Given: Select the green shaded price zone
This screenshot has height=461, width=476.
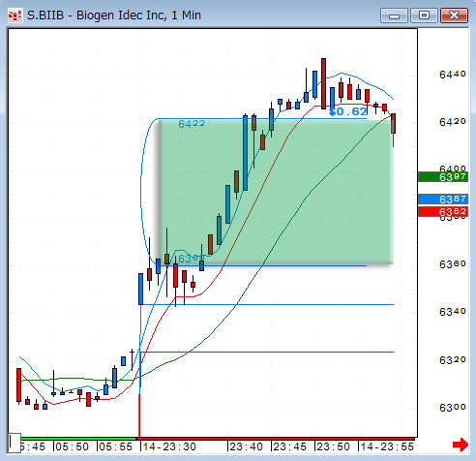Looking at the screenshot, I should [277, 192].
